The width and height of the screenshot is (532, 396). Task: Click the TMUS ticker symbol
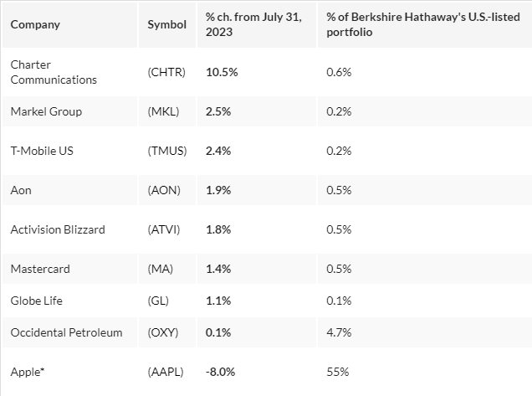[167, 151]
